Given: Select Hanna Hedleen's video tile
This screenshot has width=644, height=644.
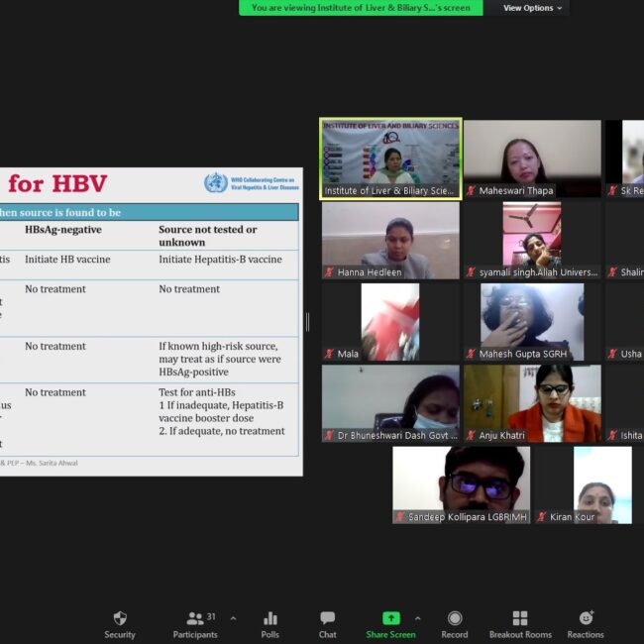Looking at the screenshot, I should click(x=390, y=240).
